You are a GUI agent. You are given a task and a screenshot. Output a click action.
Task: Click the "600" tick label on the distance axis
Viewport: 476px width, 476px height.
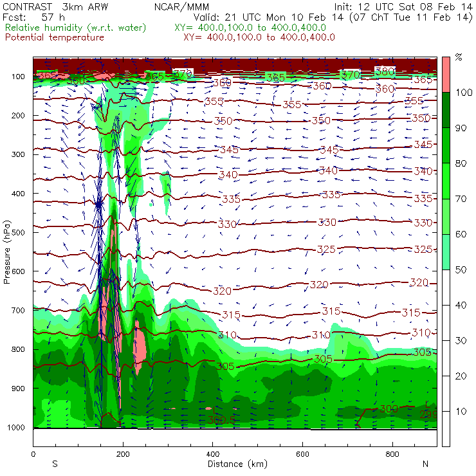(x=302, y=454)
